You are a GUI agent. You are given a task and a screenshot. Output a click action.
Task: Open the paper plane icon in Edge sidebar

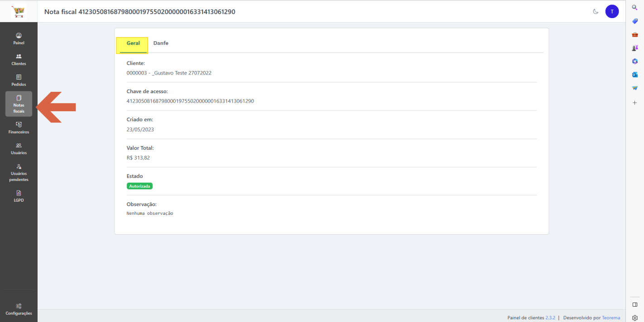point(635,88)
